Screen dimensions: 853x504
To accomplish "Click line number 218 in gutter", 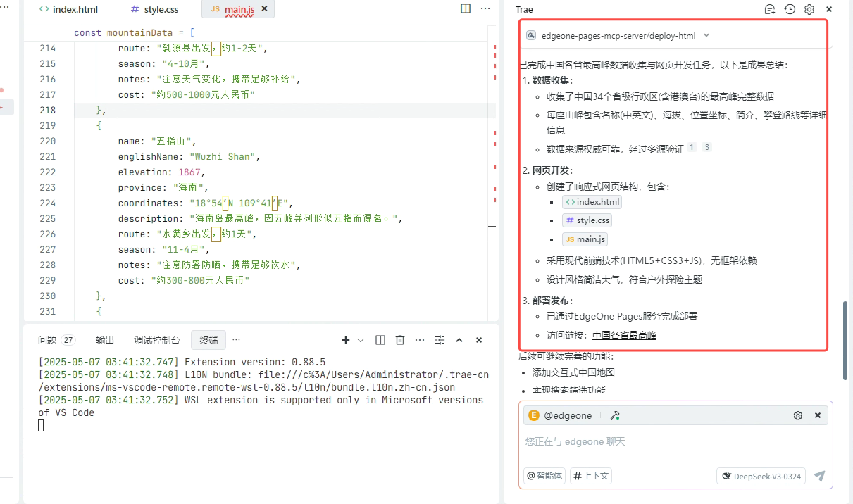I will pyautogui.click(x=48, y=110).
